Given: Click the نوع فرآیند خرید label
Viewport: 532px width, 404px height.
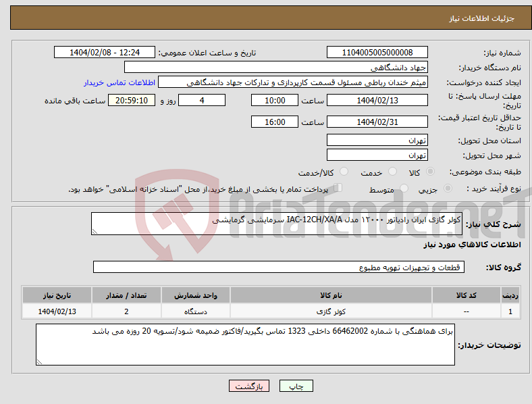Looking at the screenshot, I should point(494,188).
